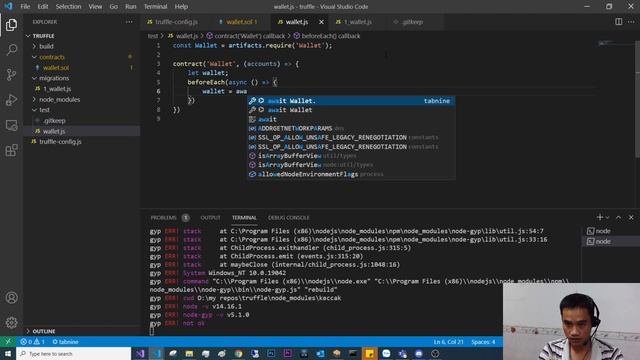Open Remote Explorer view

pos(11,125)
